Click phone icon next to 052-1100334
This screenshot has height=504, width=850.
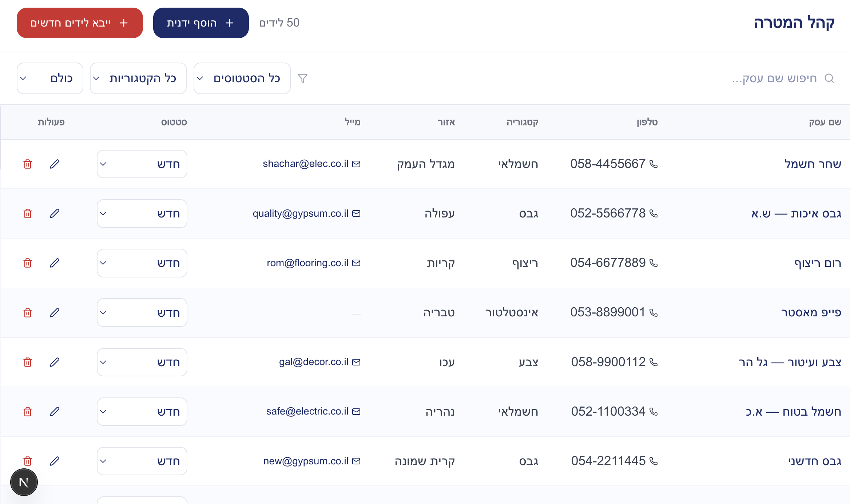[x=654, y=412]
